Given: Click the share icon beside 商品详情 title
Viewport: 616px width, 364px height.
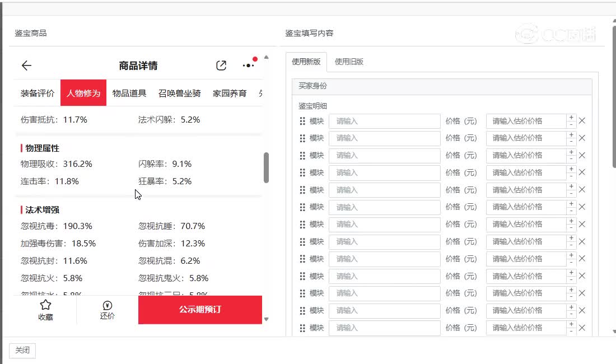Looking at the screenshot, I should click(221, 66).
